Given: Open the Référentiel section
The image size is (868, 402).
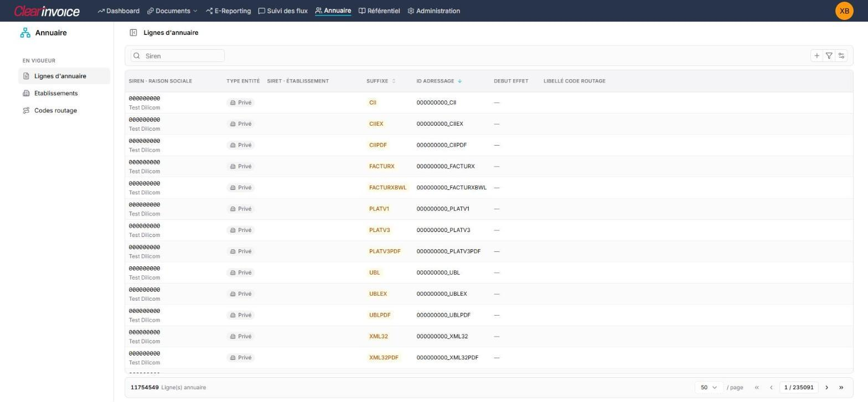Looking at the screenshot, I should [x=379, y=11].
